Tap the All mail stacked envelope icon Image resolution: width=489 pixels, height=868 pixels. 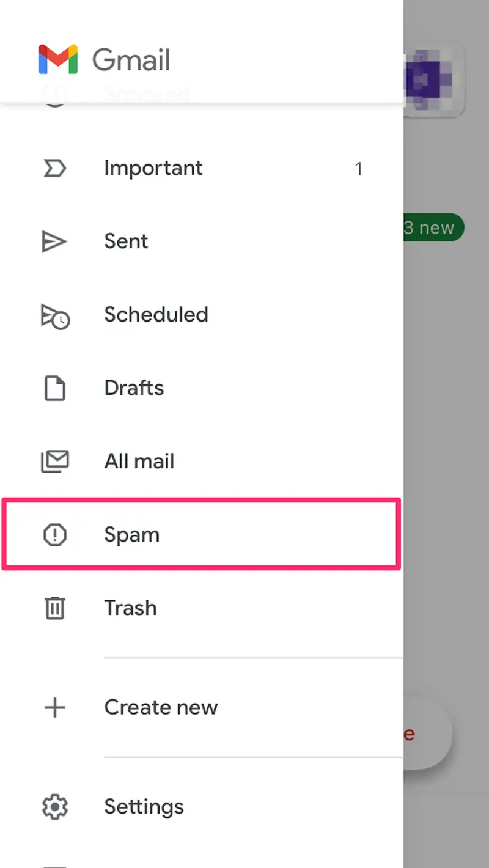(55, 462)
